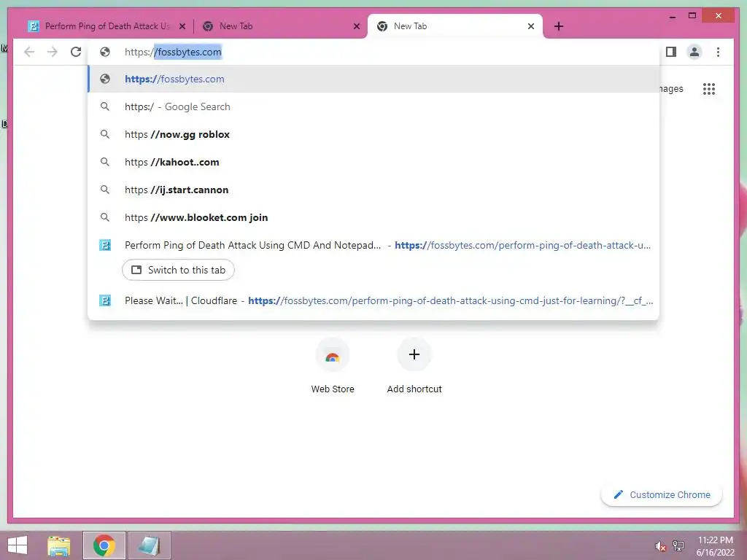Open the Web Store shortcut
747x560 pixels.
(x=333, y=366)
